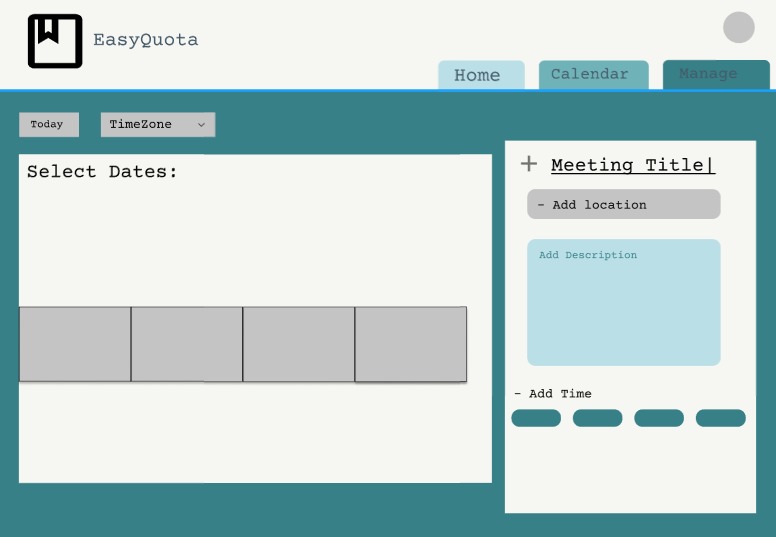Viewport: 776px width, 537px height.
Task: Click the Add location field
Action: pyautogui.click(x=624, y=204)
